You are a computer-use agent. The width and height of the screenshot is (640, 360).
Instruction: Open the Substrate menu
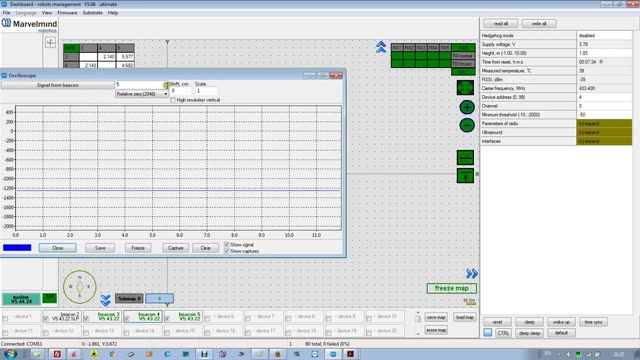[x=93, y=13]
